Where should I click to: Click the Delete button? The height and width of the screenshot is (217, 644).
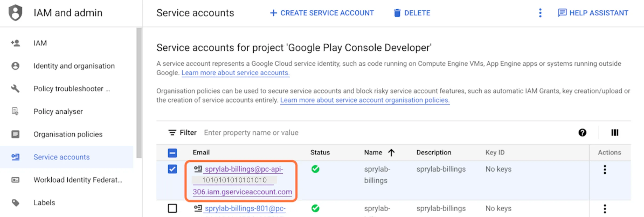(x=412, y=13)
